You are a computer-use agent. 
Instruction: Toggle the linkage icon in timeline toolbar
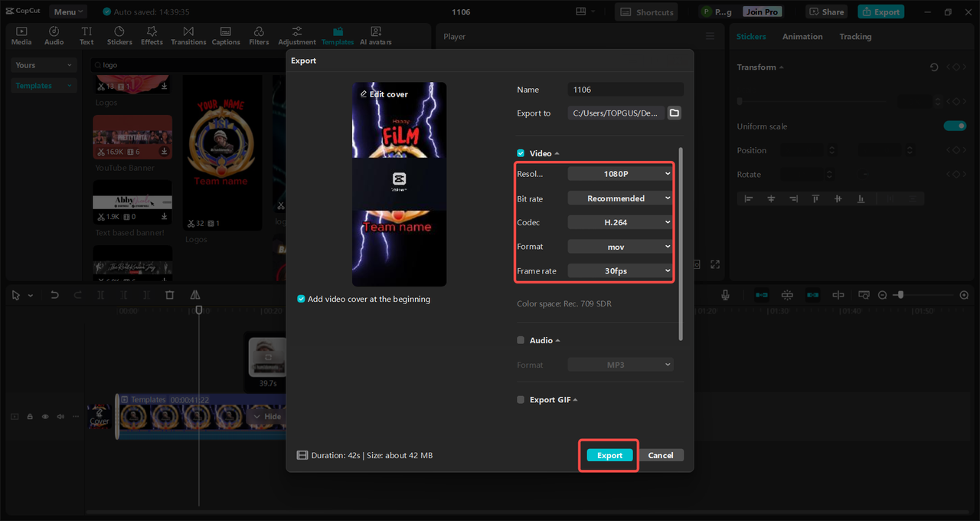click(812, 295)
